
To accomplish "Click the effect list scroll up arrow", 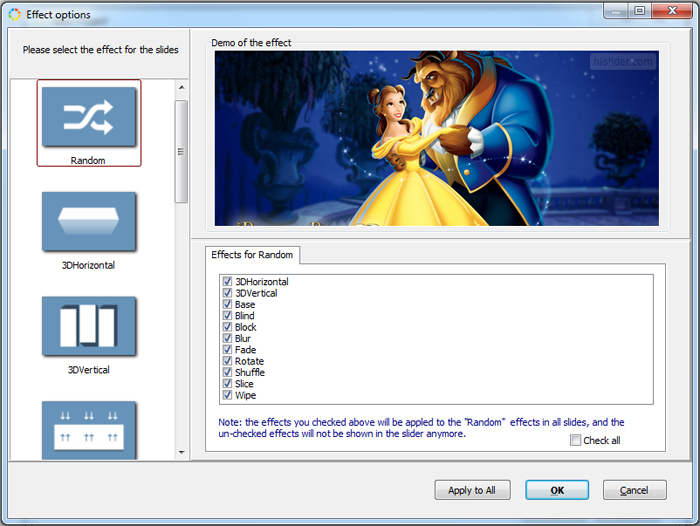I will click(x=181, y=88).
